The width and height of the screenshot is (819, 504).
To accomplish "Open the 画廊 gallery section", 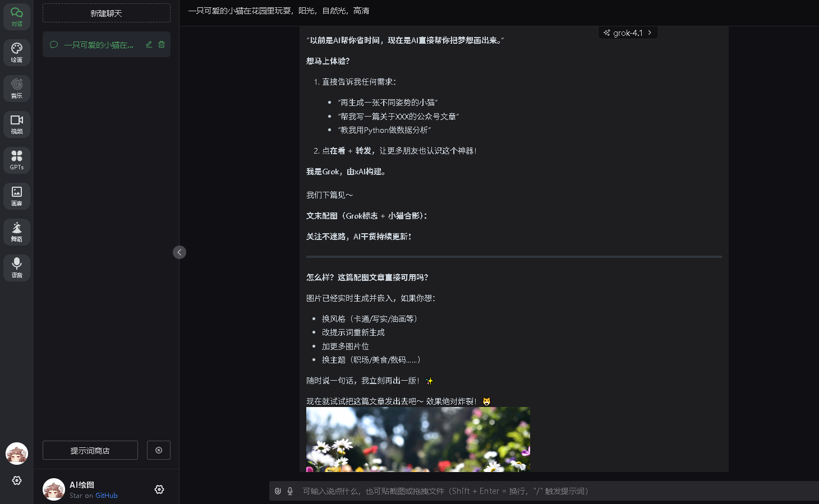I will point(17,196).
